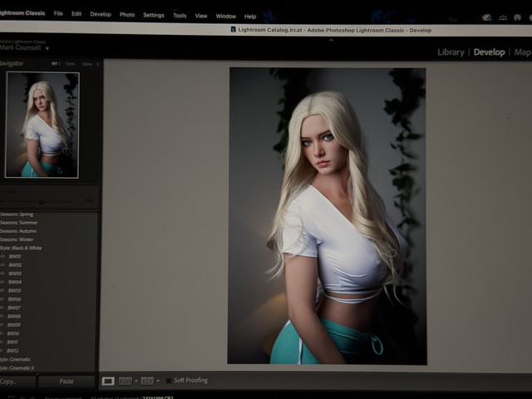Apply the BW12 preset
The width and height of the screenshot is (532, 399).
coord(12,351)
